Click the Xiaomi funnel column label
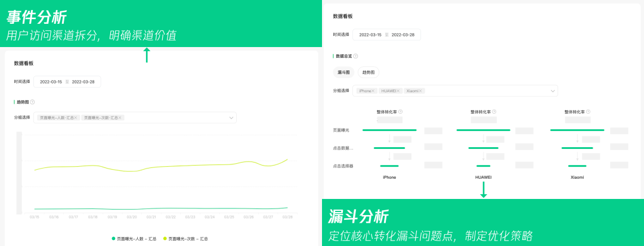Viewport: 644px width, 246px height. 577,178
